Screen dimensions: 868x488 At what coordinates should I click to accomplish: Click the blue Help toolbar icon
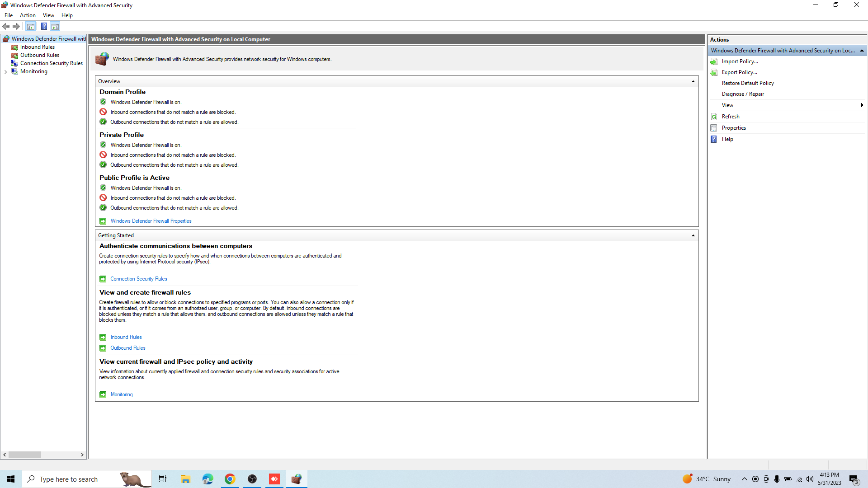point(44,26)
